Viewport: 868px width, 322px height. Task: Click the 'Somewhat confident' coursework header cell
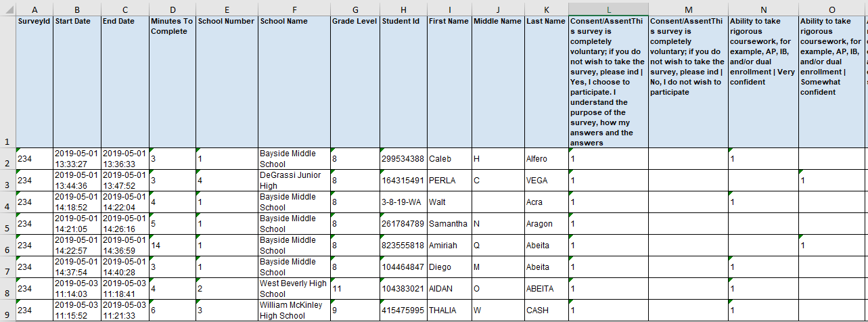(x=831, y=81)
